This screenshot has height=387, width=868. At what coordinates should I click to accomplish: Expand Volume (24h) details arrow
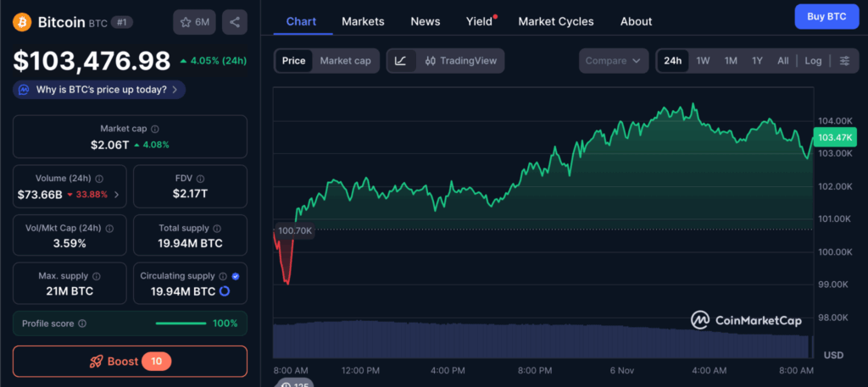(116, 195)
